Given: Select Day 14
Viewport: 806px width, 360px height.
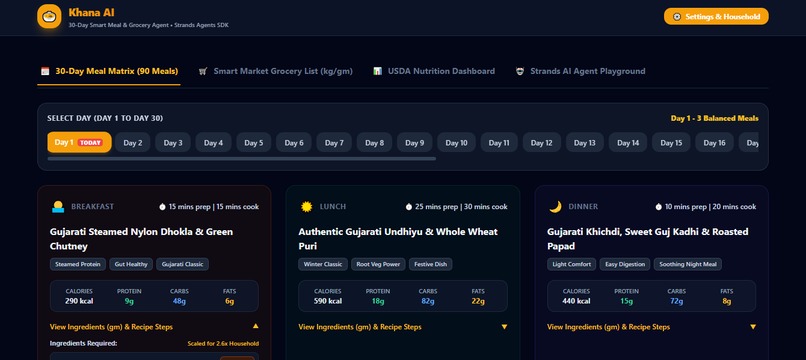Looking at the screenshot, I should click(x=628, y=142).
